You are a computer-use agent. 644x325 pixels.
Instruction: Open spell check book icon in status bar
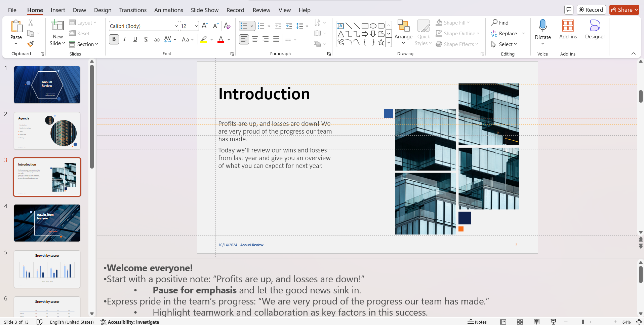click(x=39, y=322)
